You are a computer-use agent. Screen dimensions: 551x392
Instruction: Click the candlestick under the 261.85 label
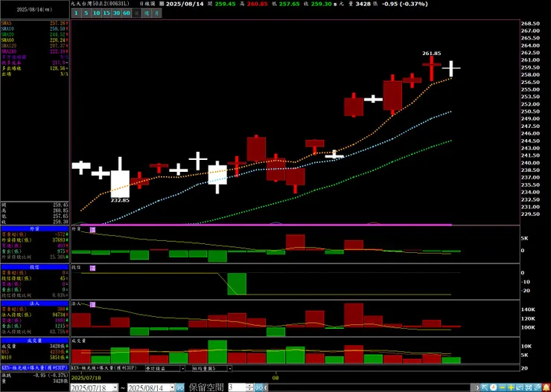point(432,68)
